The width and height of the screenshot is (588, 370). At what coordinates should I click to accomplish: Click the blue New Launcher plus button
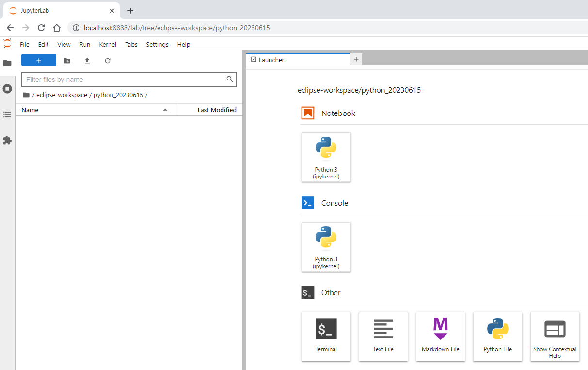pos(39,60)
